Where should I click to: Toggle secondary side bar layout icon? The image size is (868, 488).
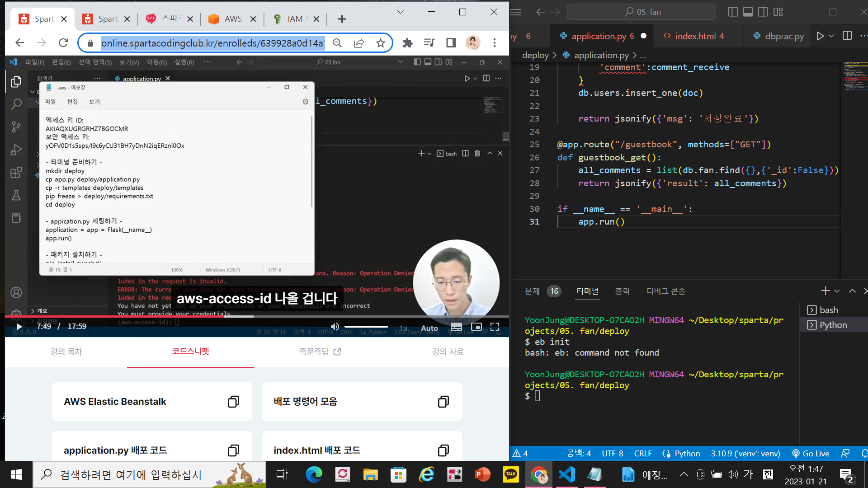[x=763, y=12]
